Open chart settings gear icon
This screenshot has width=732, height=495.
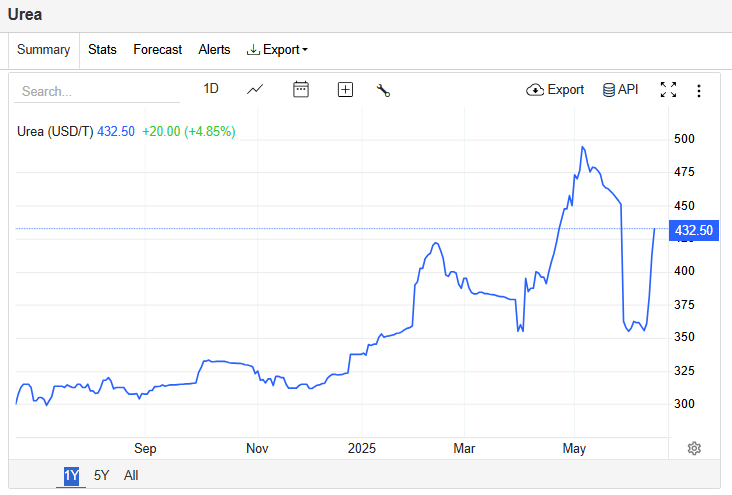pyautogui.click(x=694, y=448)
